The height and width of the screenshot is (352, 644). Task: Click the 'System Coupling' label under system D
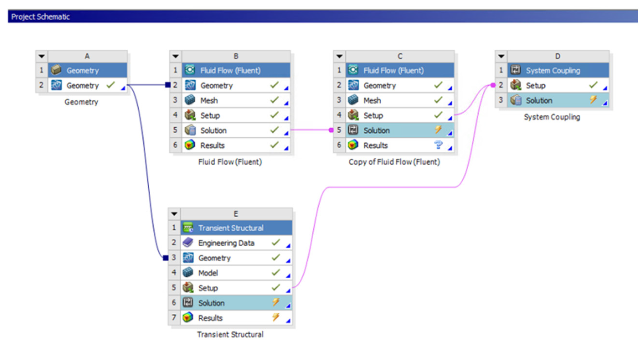[552, 117]
